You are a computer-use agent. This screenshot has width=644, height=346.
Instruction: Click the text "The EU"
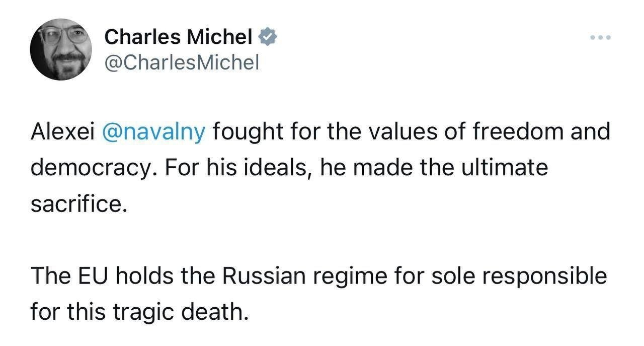61,276
